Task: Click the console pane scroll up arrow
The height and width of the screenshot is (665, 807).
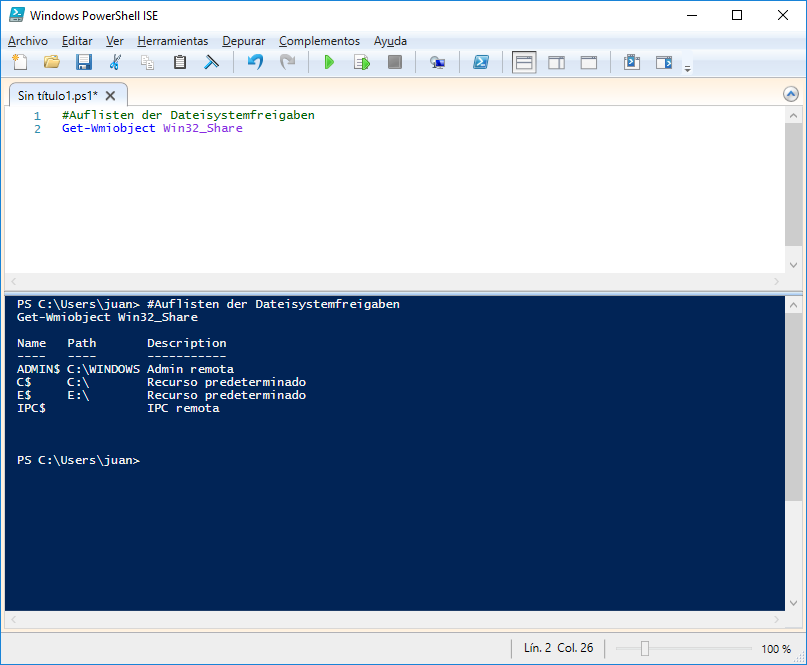Action: tap(793, 305)
